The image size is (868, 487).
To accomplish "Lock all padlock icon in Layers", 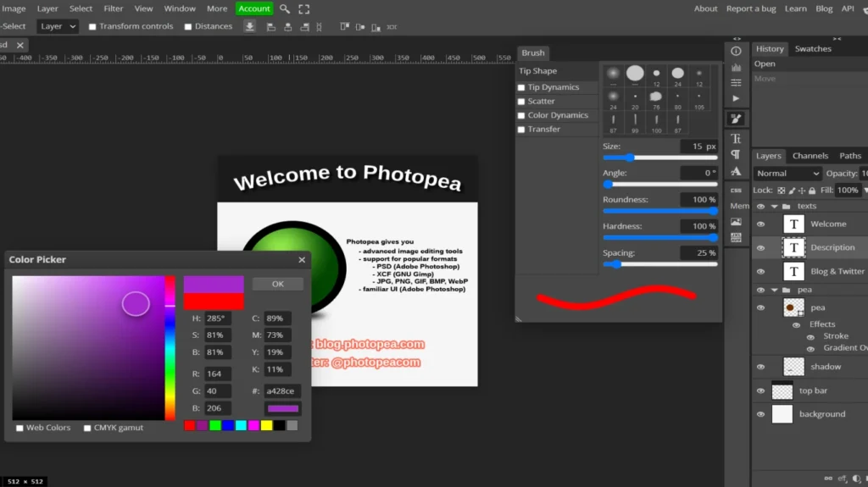I will pyautogui.click(x=812, y=191).
